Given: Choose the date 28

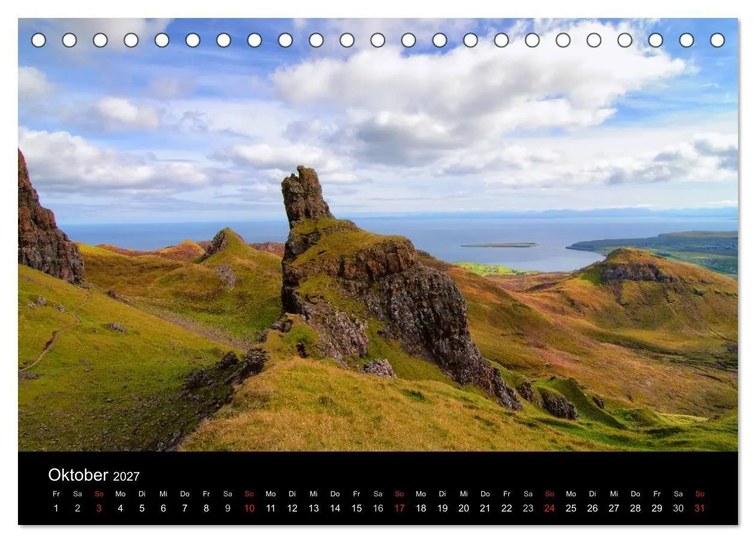Looking at the screenshot, I should 635,508.
